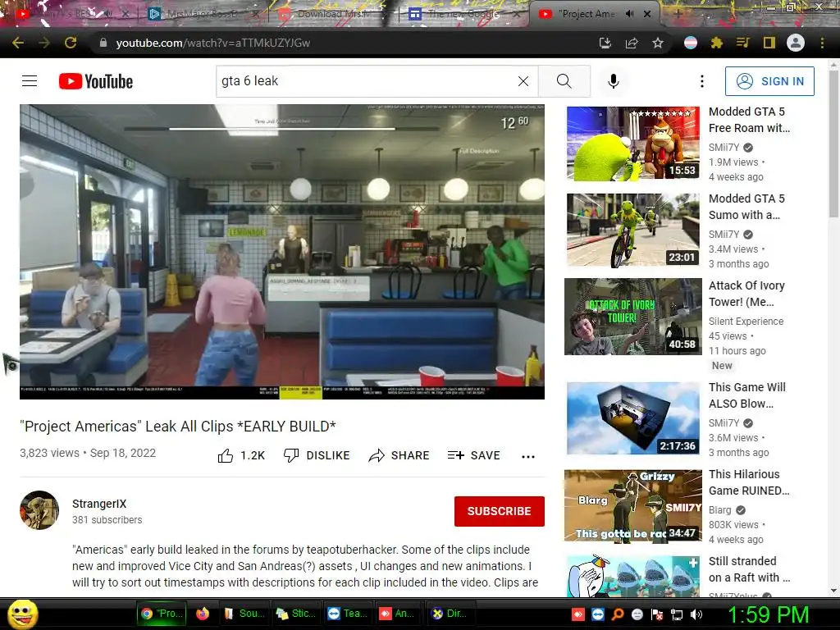The image size is (840, 630).
Task: Start voice search with the microphone
Action: point(614,81)
